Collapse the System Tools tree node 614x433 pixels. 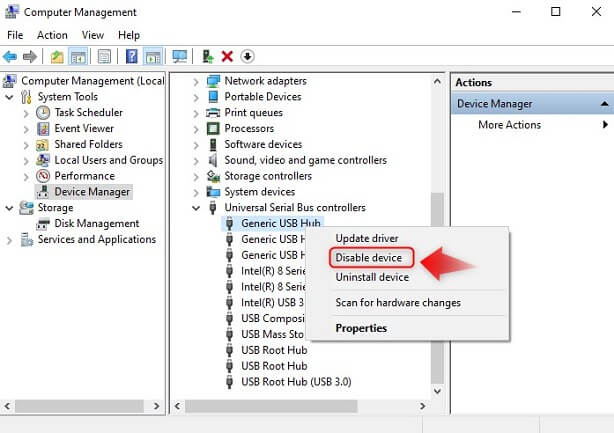[9, 97]
